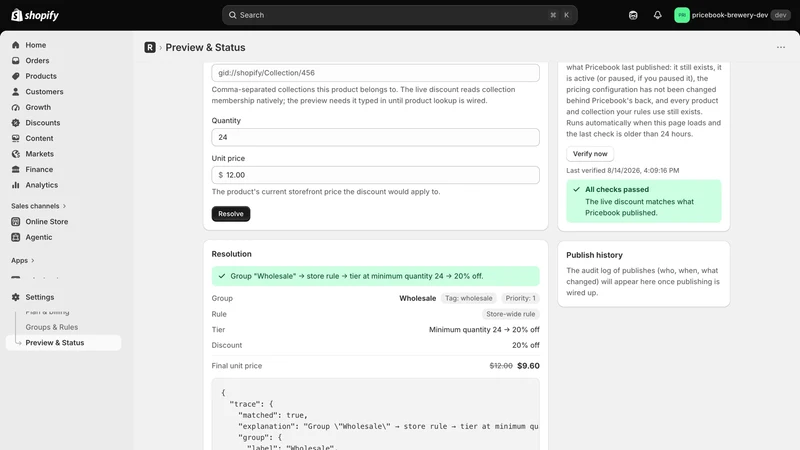The height and width of the screenshot is (450, 800).
Task: Select the Markets globe icon
Action: click(16, 154)
